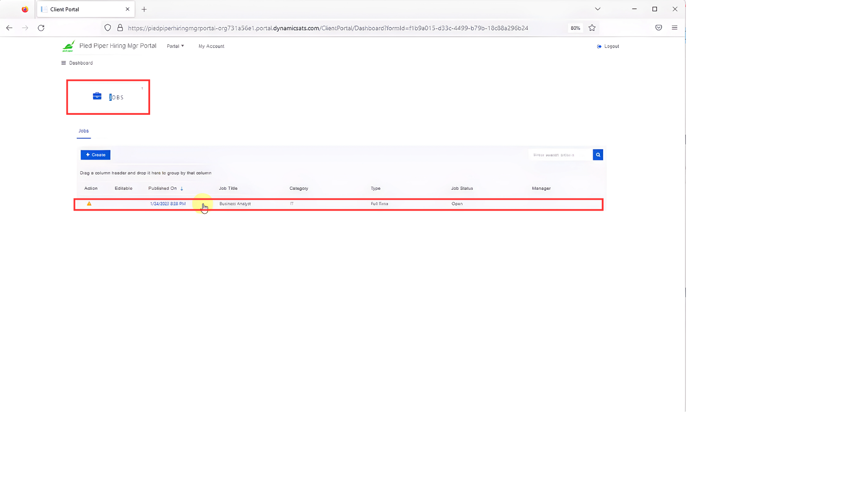868x488 pixels.
Task: Toggle the Dashboard hamburger menu icon
Action: 64,63
